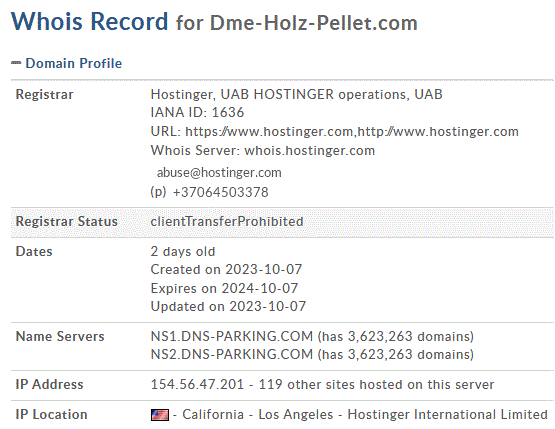The image size is (555, 429).
Task: Click the NS1.DNS-PARKING.COM name server
Action: click(232, 336)
